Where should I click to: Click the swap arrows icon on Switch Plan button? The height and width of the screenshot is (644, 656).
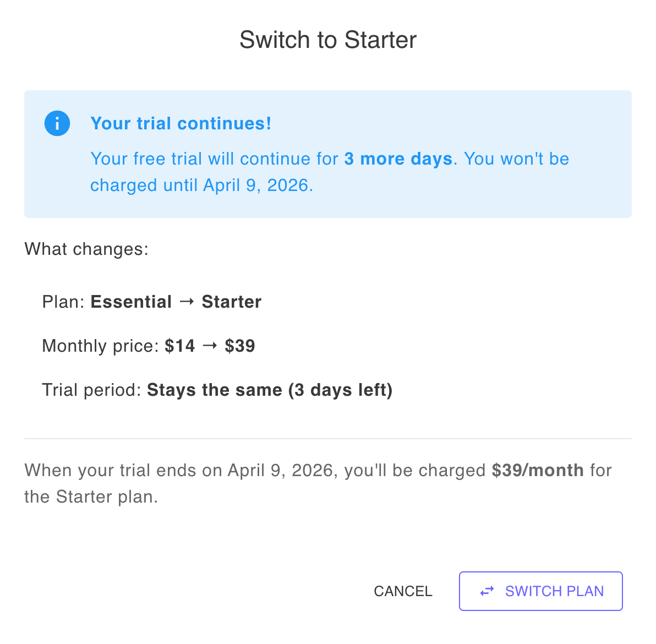click(486, 591)
